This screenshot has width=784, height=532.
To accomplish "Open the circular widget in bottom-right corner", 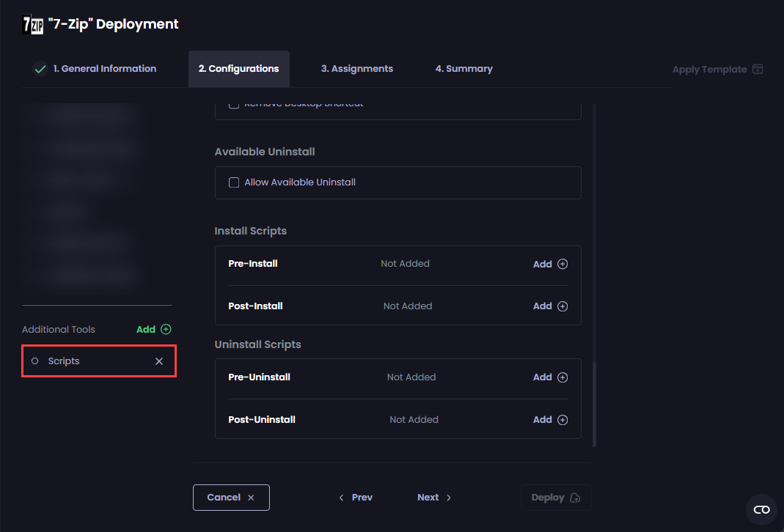I will [761, 509].
